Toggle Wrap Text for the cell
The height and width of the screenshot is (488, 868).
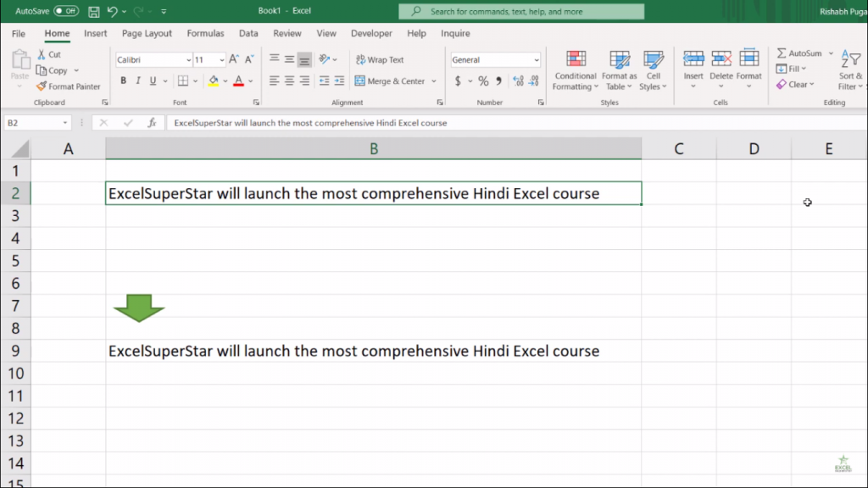click(x=379, y=60)
